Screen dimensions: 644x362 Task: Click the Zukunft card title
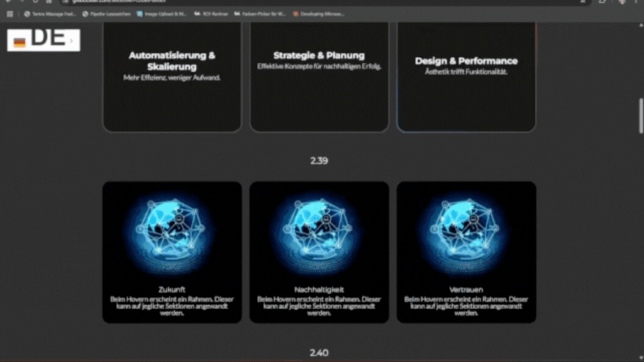coord(172,289)
